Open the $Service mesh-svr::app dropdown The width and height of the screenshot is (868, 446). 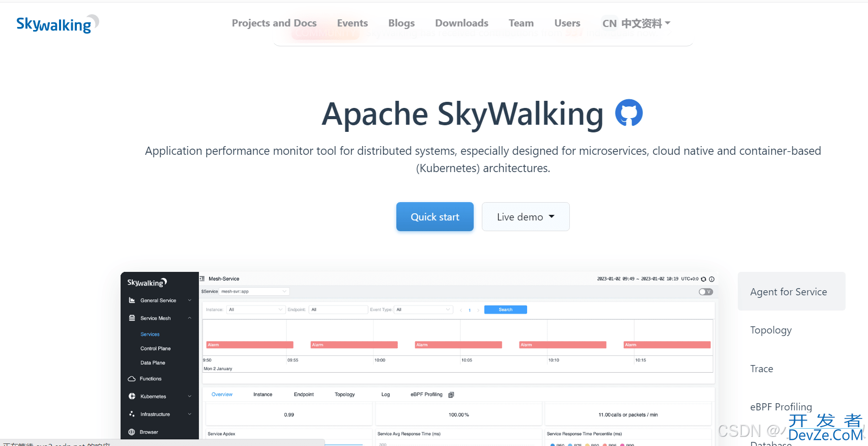pyautogui.click(x=254, y=291)
